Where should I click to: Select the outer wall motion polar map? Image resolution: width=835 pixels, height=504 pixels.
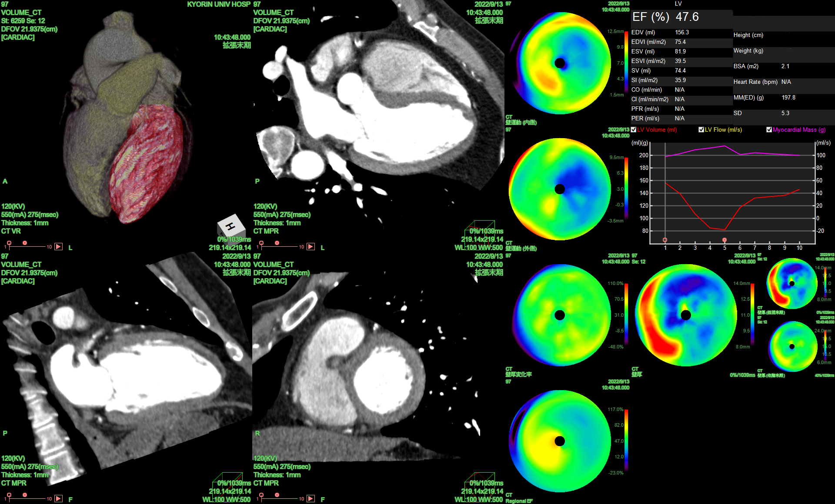(x=560, y=189)
